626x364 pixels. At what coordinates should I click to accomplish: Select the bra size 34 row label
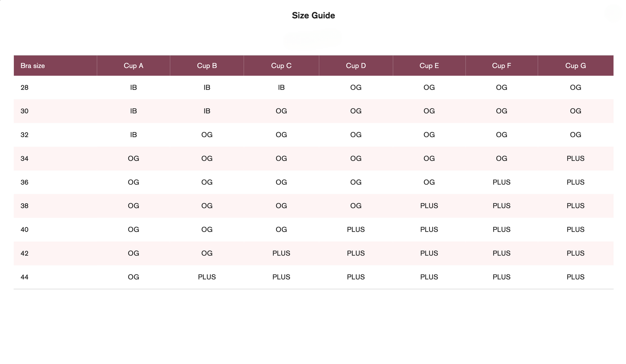tap(24, 158)
